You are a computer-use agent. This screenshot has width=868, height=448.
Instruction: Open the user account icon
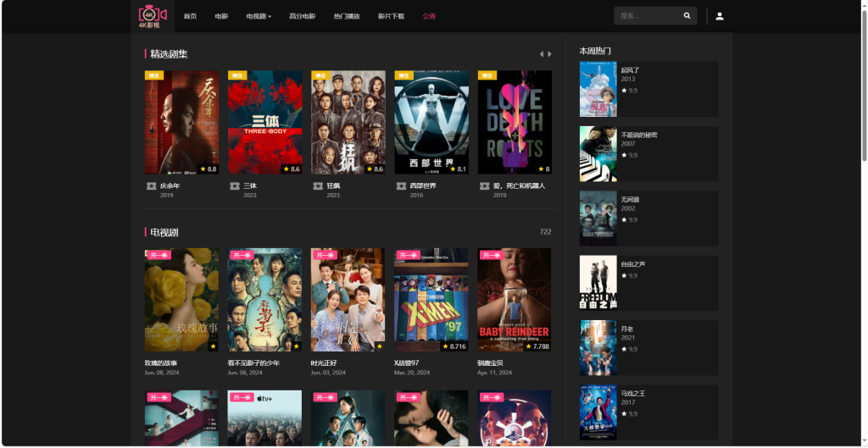pyautogui.click(x=720, y=16)
